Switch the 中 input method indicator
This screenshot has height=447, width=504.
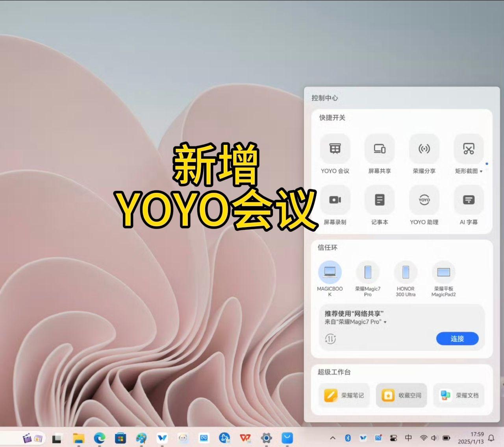point(408,438)
